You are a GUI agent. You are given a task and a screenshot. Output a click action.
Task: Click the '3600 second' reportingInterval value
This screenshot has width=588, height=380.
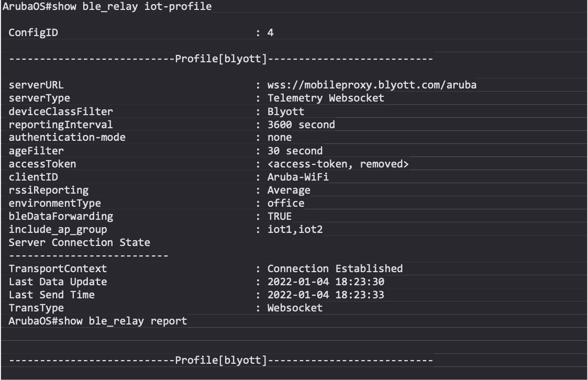click(x=301, y=125)
